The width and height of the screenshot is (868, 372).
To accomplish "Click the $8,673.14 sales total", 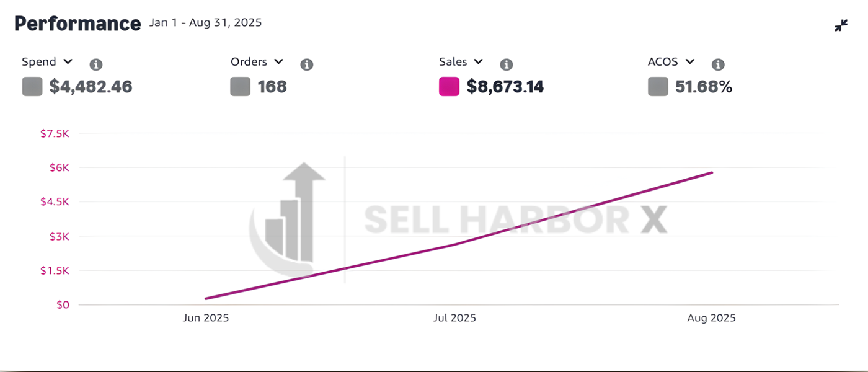I will click(x=505, y=87).
